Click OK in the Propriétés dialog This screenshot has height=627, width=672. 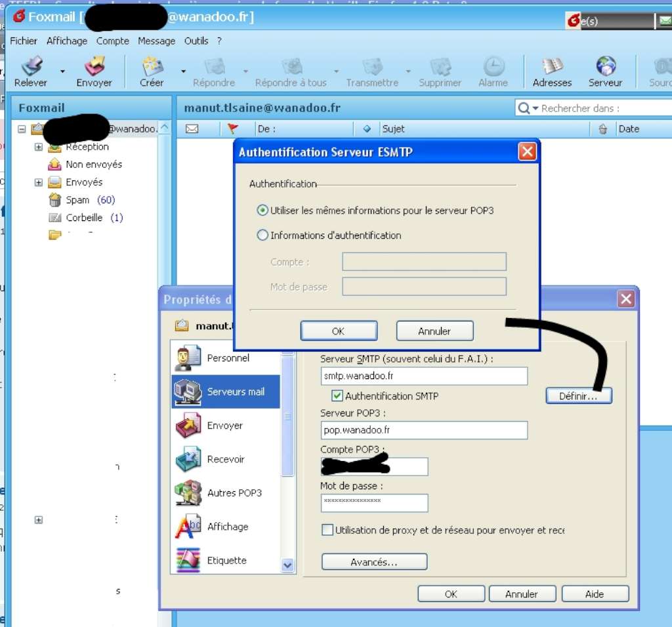[451, 594]
